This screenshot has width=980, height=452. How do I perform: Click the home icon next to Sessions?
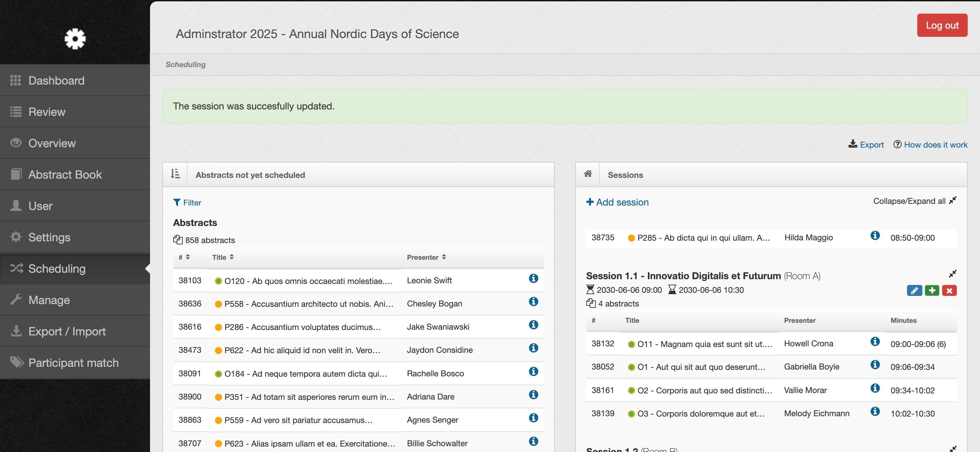pyautogui.click(x=588, y=174)
